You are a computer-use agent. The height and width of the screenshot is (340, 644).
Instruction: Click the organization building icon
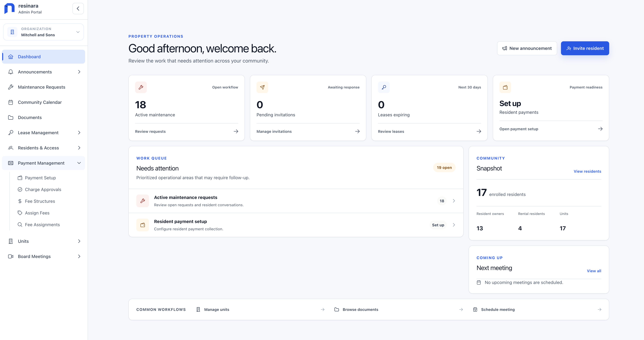pos(12,32)
